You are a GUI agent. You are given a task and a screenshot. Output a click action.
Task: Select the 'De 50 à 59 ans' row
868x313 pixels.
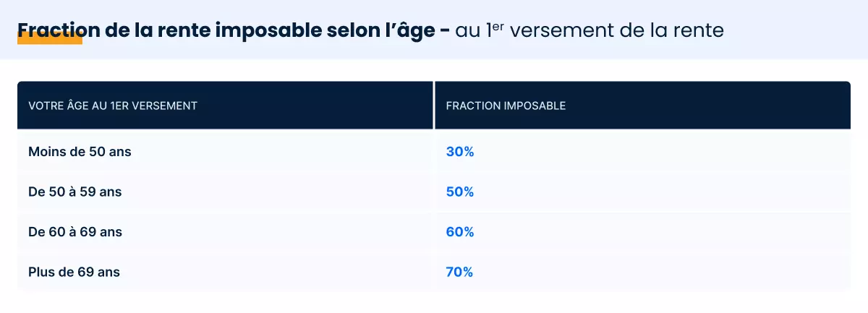434,192
